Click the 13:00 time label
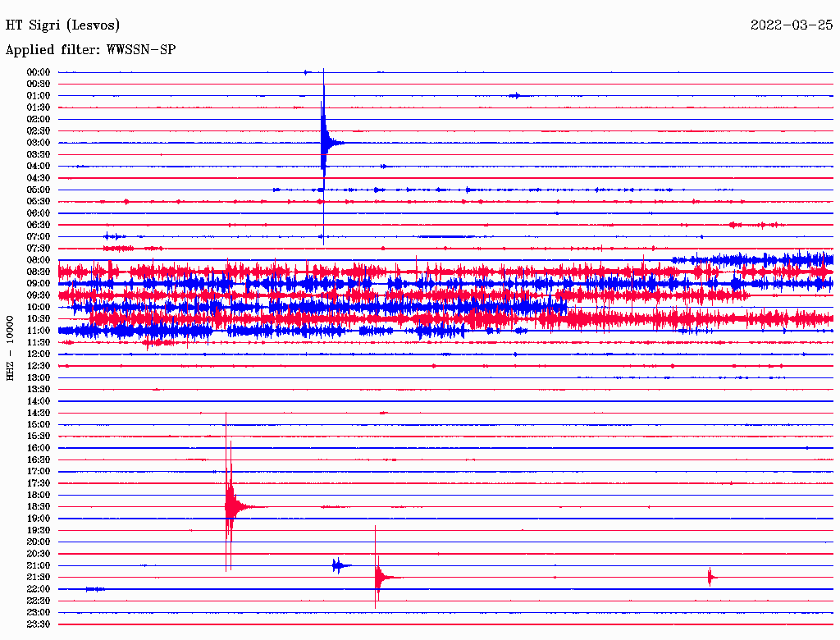 pos(39,378)
